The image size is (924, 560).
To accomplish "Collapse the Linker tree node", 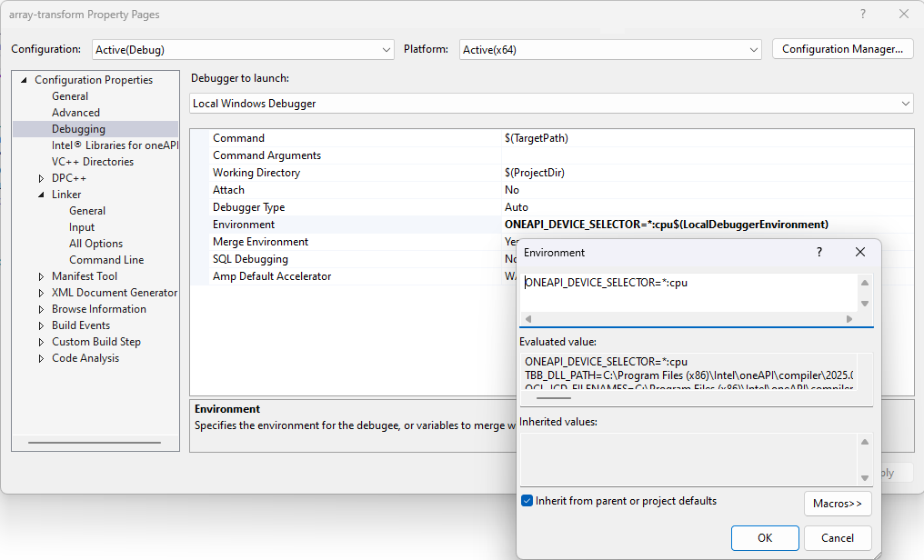I will point(41,195).
